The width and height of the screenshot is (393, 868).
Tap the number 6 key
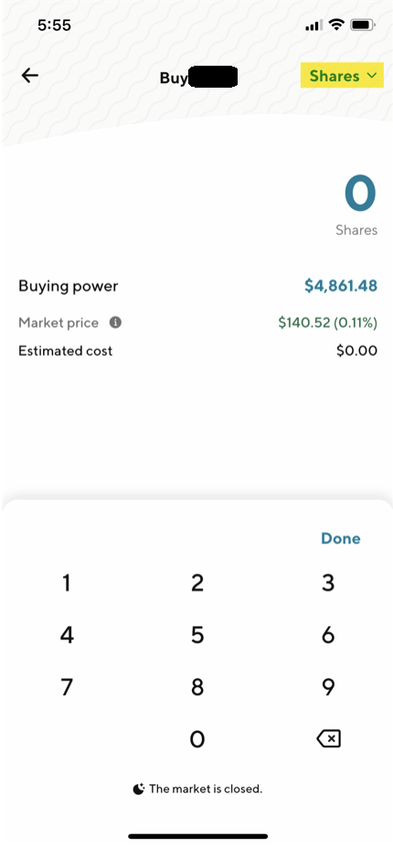[x=328, y=635]
